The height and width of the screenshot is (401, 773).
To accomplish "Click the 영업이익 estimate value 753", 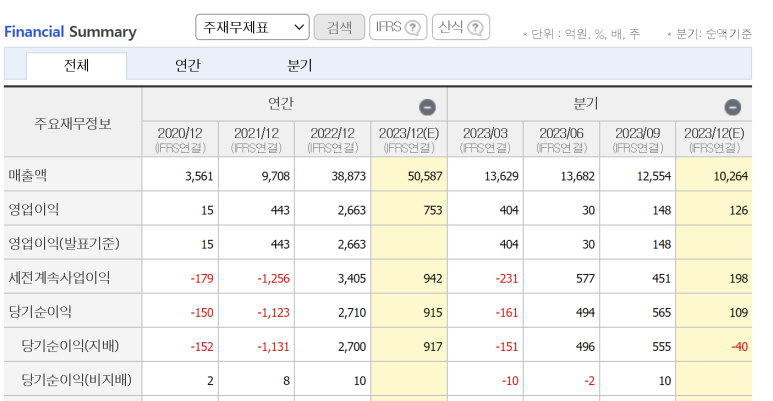I will pyautogui.click(x=433, y=210).
